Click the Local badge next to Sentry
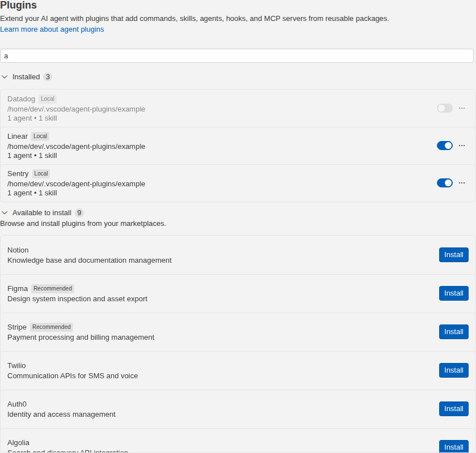 point(41,173)
